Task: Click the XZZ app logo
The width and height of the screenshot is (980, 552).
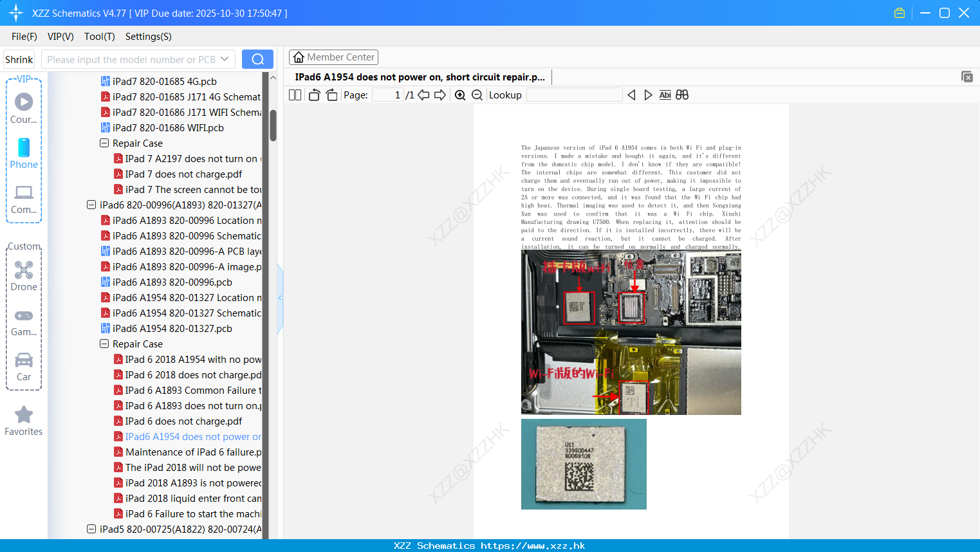Action: tap(16, 13)
